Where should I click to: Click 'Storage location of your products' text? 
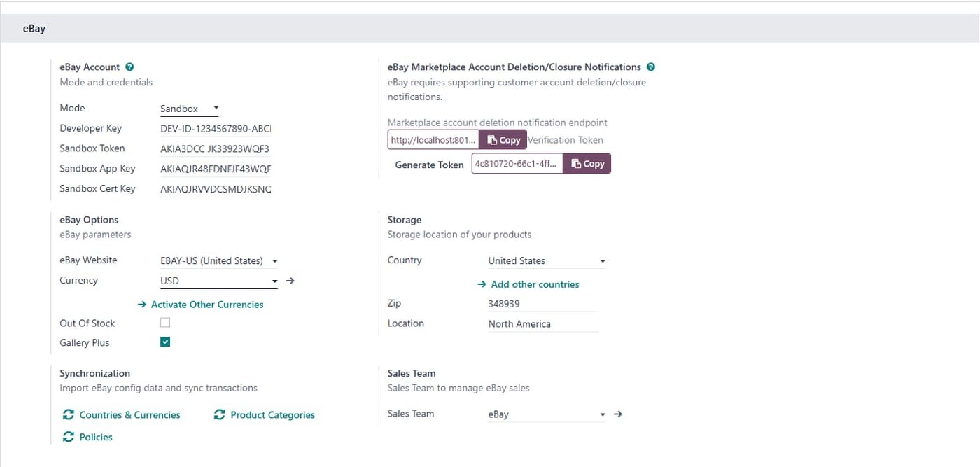pos(460,235)
